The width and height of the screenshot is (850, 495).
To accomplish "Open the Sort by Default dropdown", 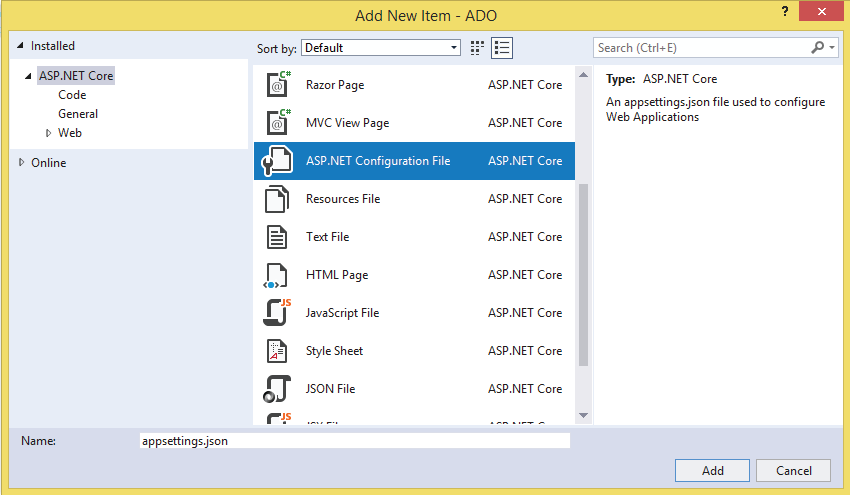I will coord(381,47).
